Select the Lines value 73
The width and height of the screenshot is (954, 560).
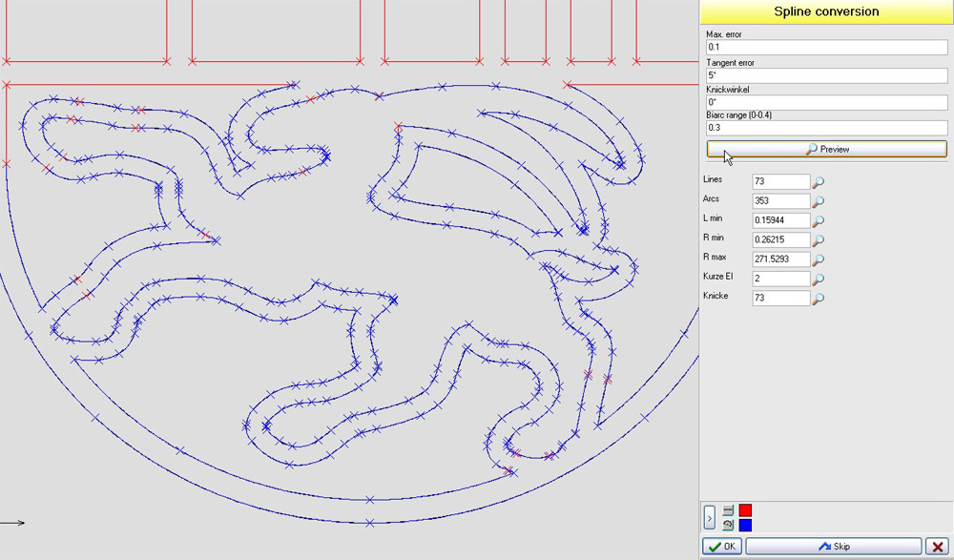[x=781, y=181]
